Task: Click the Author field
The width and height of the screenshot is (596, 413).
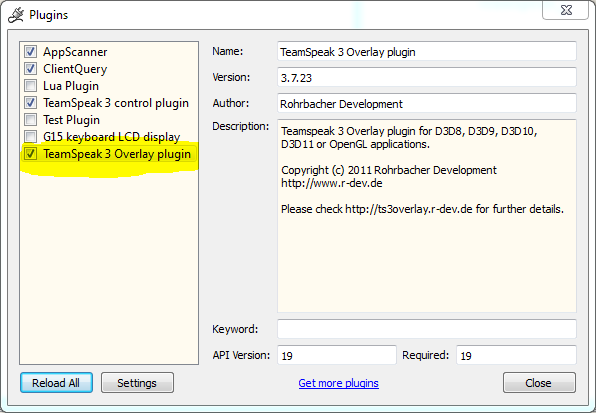Action: coord(427,103)
